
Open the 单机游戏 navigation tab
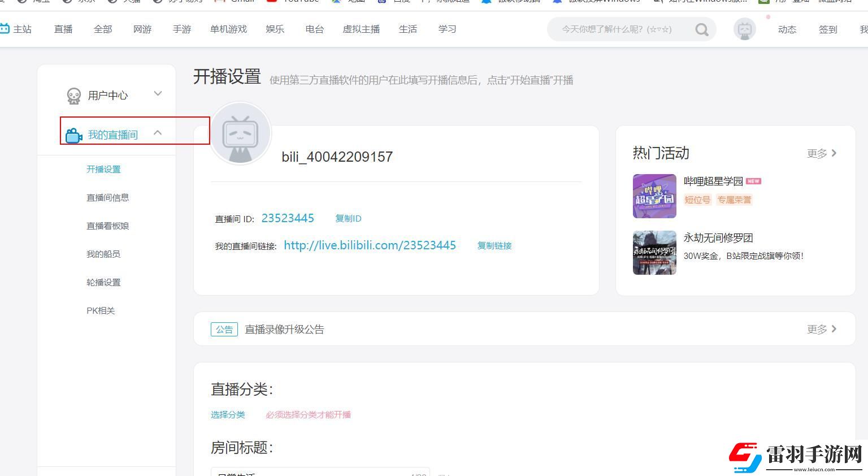[228, 29]
